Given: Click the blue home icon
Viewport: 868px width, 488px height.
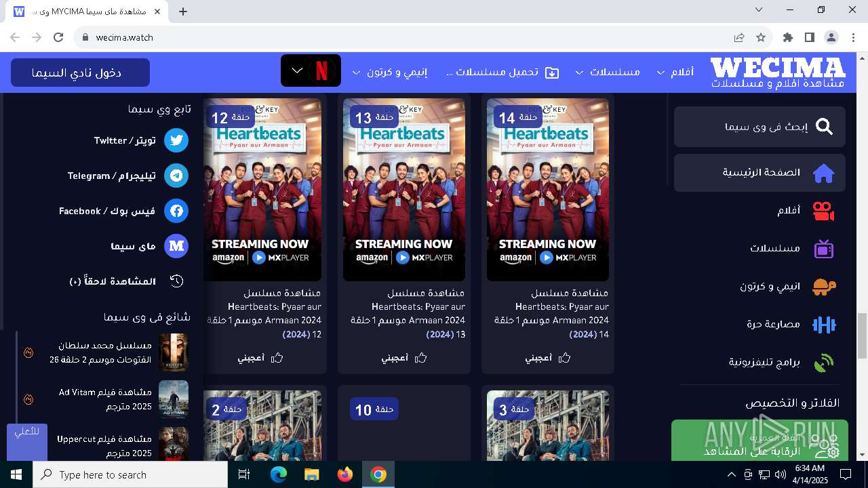Looking at the screenshot, I should [x=823, y=173].
